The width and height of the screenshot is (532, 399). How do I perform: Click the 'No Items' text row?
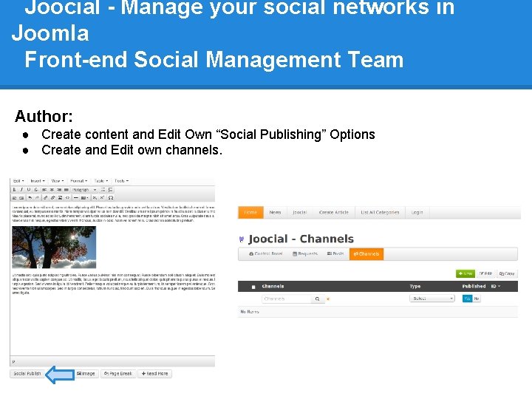pos(378,312)
